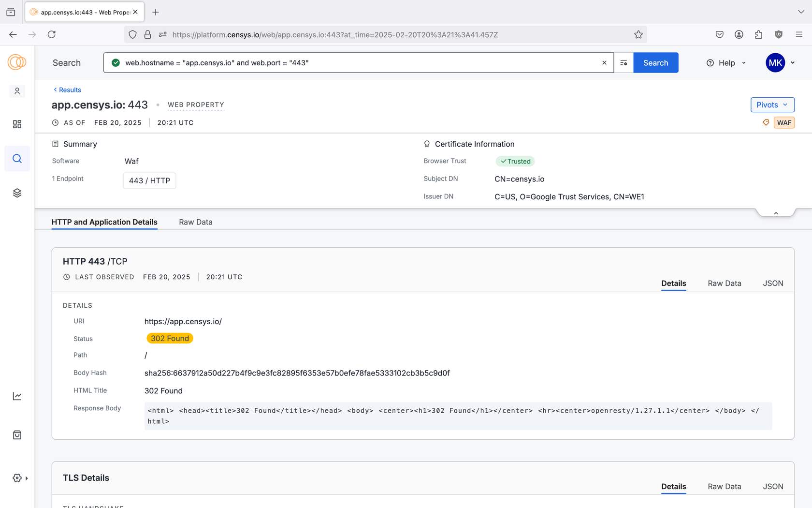Focus the search query input field
The image size is (812, 508).
(x=360, y=63)
